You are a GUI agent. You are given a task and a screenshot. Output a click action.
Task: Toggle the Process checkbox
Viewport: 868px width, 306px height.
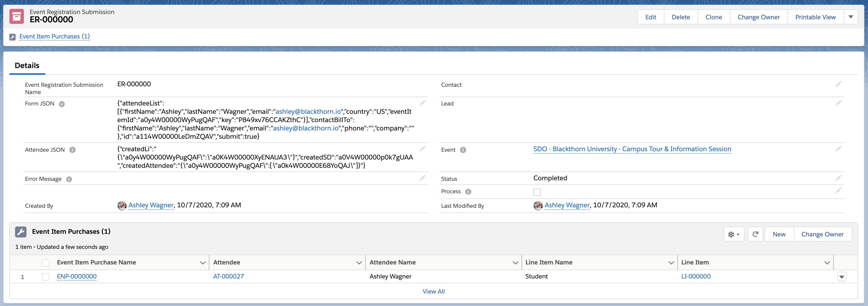(x=537, y=192)
